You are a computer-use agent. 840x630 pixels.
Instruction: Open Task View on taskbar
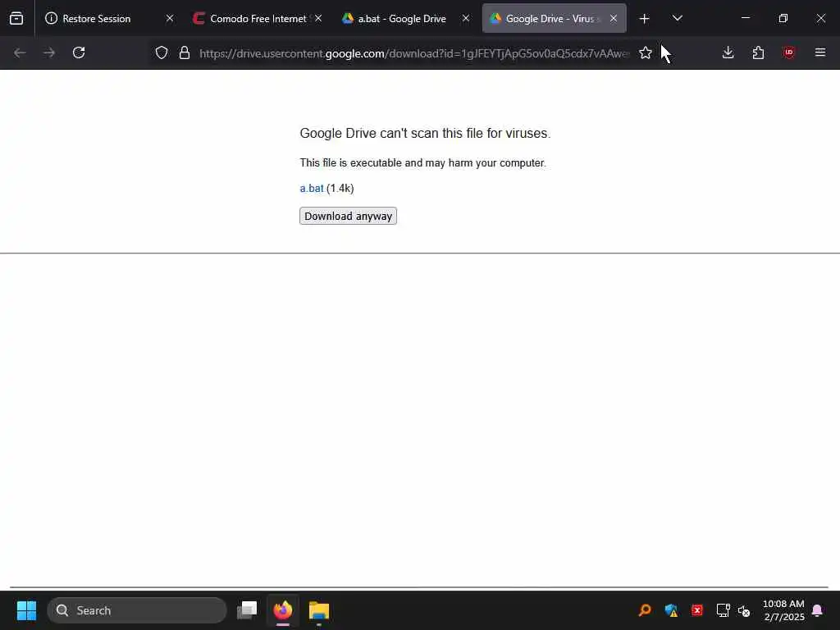tap(247, 610)
